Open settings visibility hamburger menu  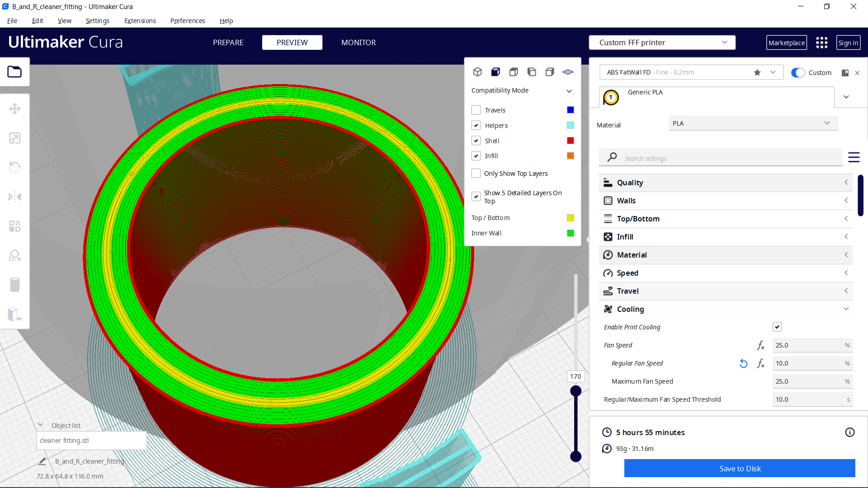point(854,157)
